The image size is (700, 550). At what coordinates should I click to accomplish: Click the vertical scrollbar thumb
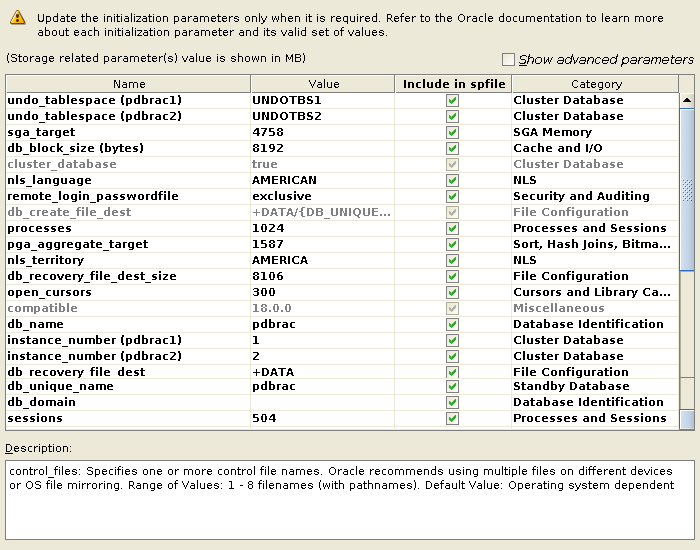[687, 189]
